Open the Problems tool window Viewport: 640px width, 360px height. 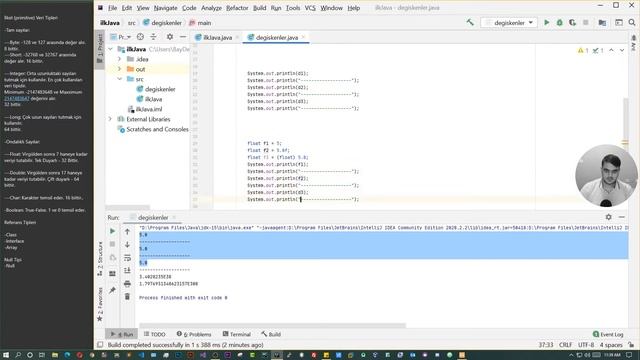(194, 334)
